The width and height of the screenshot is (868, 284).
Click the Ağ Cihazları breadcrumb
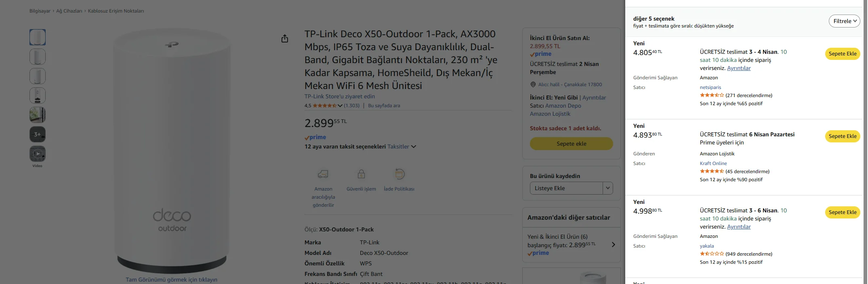point(69,11)
